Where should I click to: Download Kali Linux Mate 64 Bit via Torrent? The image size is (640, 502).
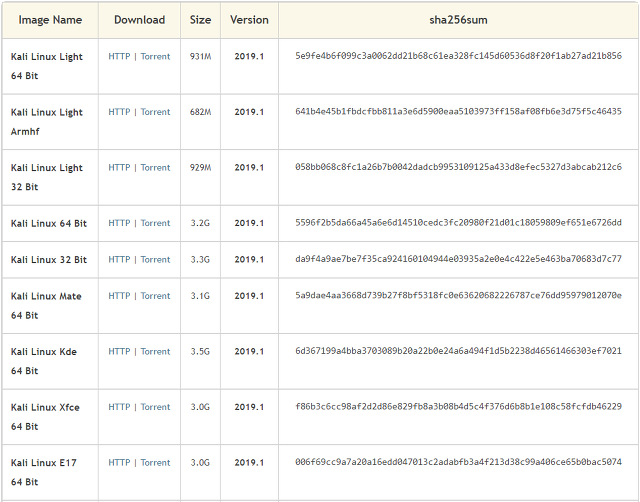pyautogui.click(x=155, y=295)
